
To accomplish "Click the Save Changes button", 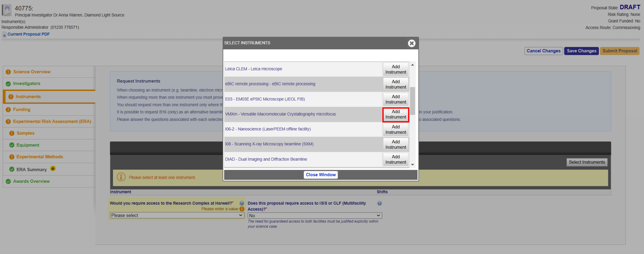I will (x=581, y=51).
